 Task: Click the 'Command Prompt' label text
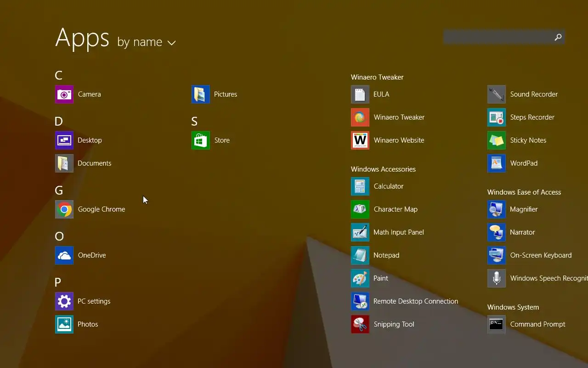(x=537, y=324)
